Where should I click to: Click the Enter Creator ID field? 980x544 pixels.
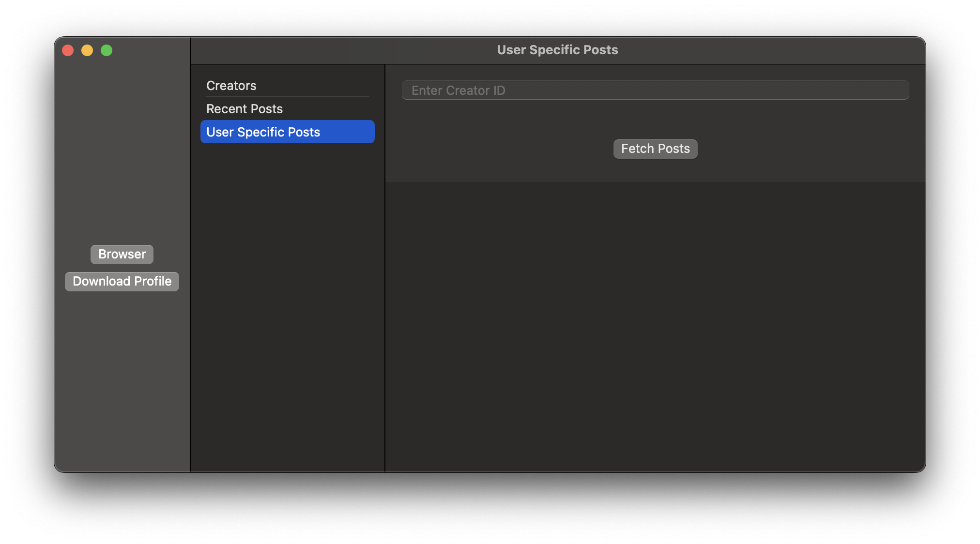click(655, 90)
